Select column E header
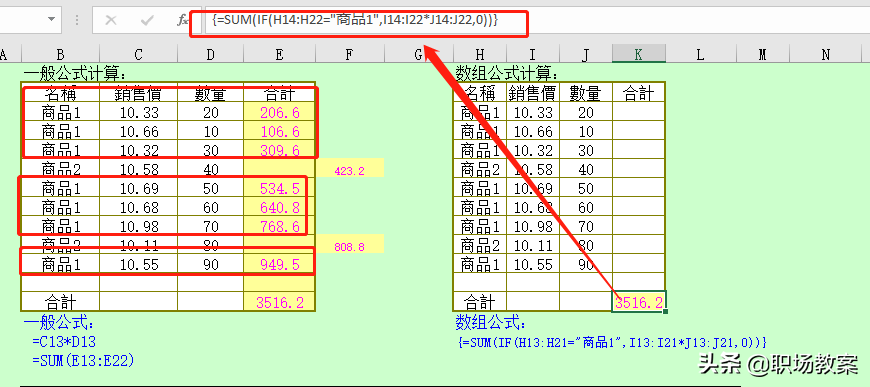The image size is (870, 387). [x=279, y=54]
